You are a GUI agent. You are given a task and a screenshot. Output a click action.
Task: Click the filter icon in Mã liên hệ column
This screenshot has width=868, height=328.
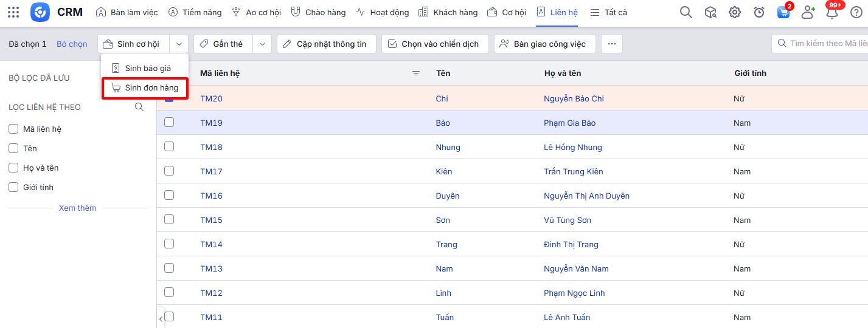(416, 73)
